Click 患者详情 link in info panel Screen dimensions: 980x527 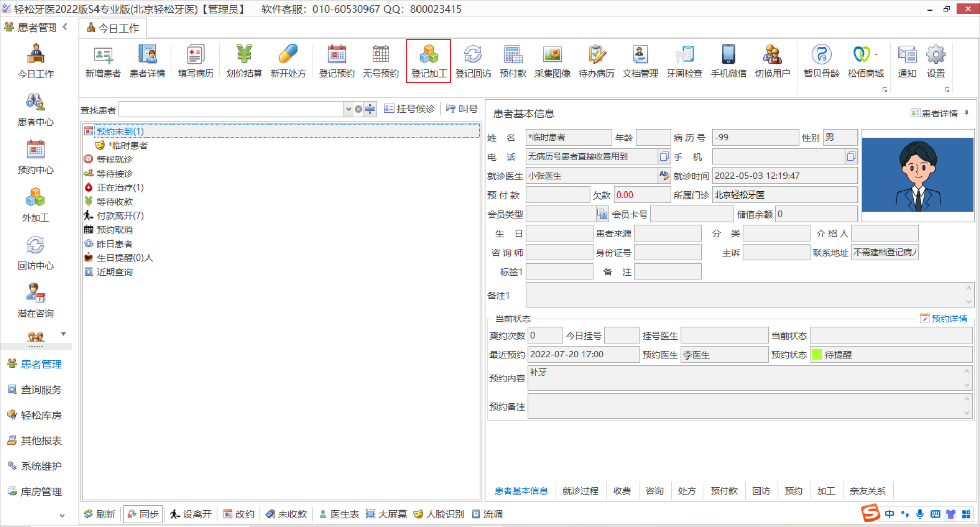click(x=934, y=113)
